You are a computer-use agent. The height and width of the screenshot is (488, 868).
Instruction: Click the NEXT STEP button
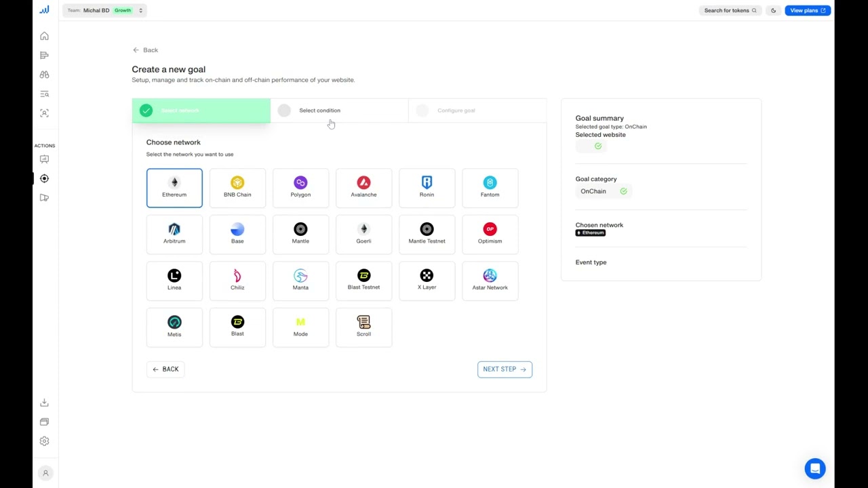tap(505, 369)
